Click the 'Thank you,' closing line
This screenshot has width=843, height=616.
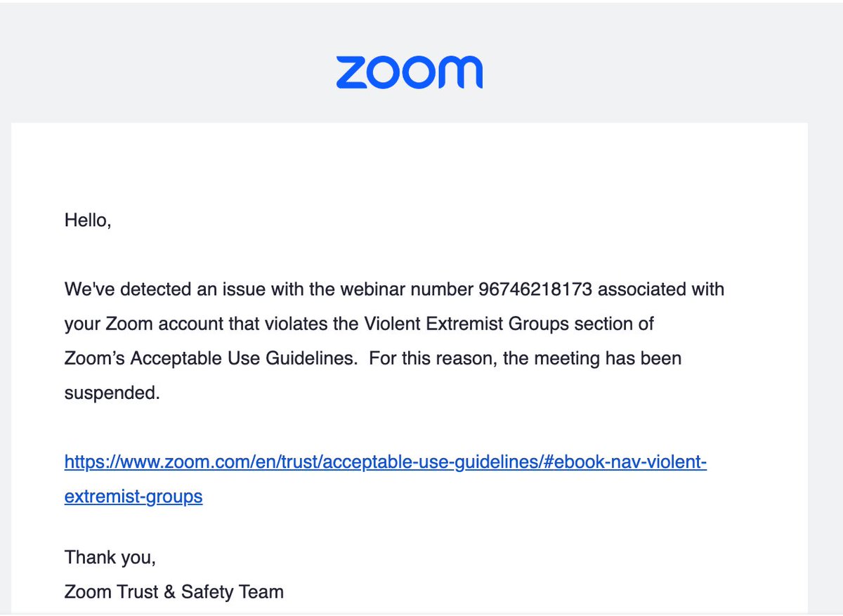click(110, 558)
